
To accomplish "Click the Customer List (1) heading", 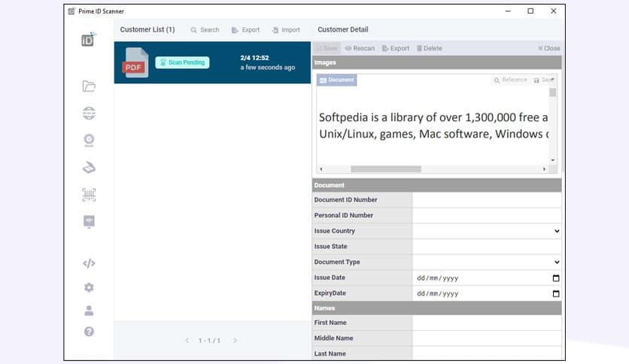I will (147, 29).
